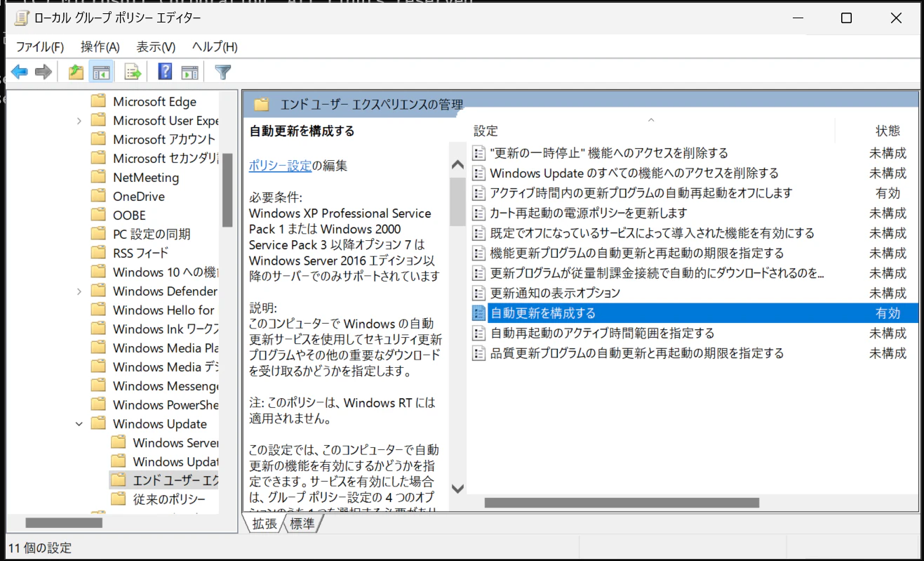The image size is (924, 561).
Task: Click the description pane's down scroll arrow
Action: pyautogui.click(x=457, y=488)
